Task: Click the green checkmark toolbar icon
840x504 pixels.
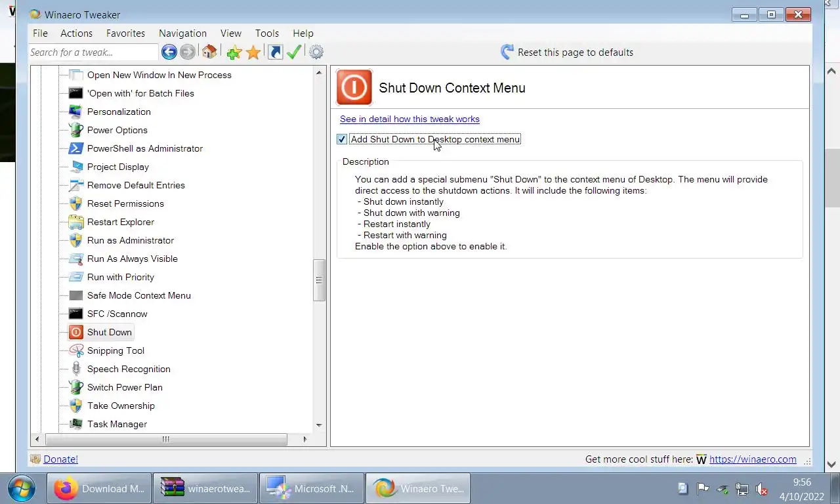Action: 294,52
